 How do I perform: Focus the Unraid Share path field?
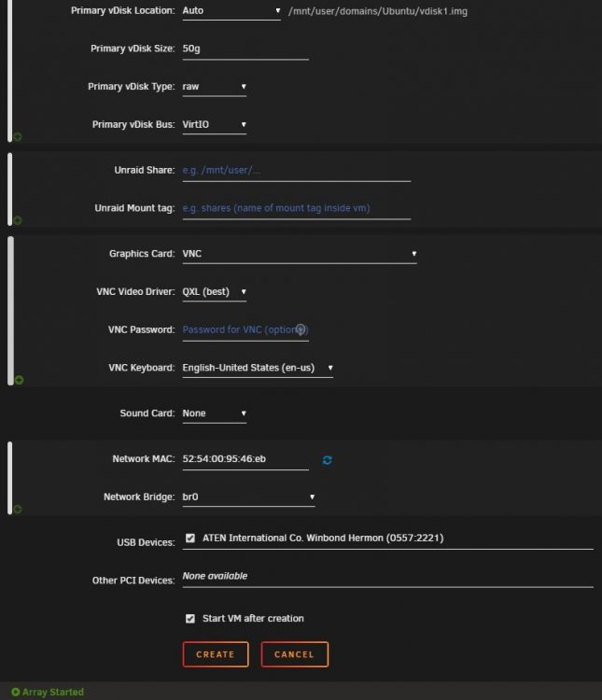(x=296, y=171)
